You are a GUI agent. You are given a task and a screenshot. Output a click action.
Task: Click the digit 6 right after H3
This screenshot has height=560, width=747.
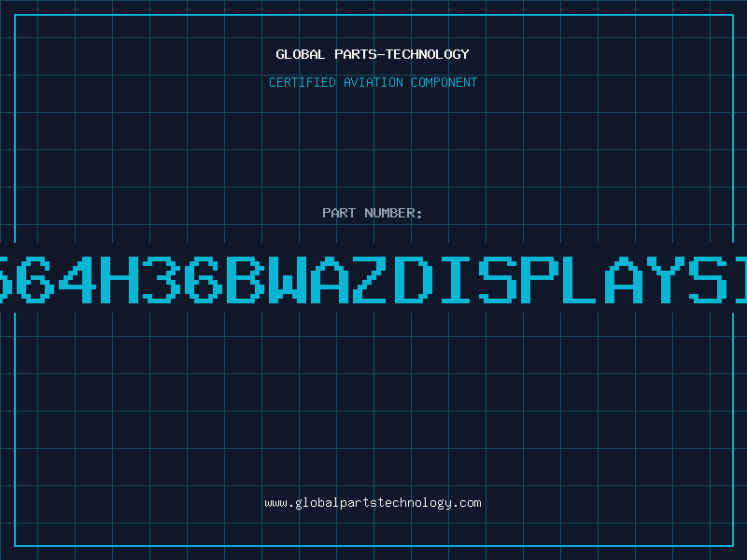click(x=202, y=280)
